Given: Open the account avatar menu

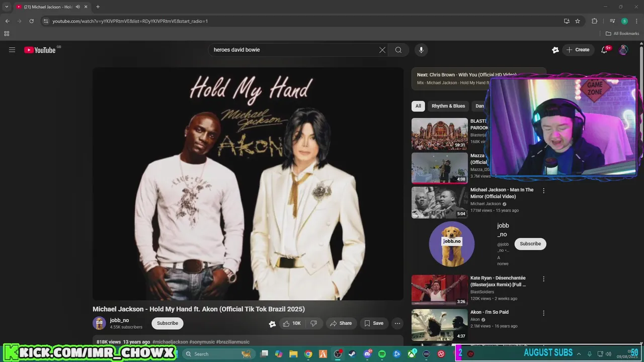Looking at the screenshot, I should pos(623,50).
